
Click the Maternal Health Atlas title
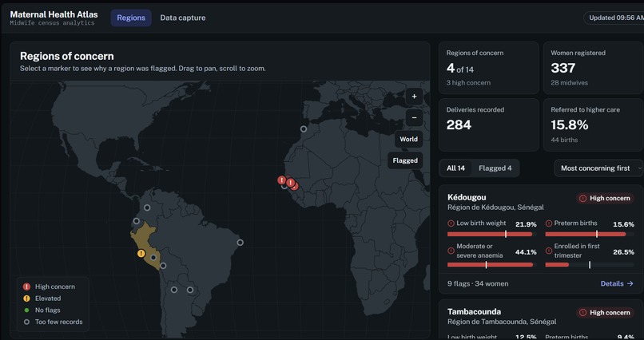(54, 14)
